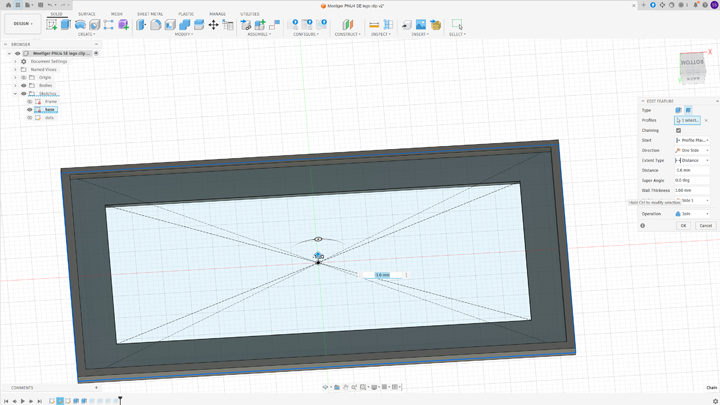Open the Data Panel grid icon

pyautogui.click(x=18, y=5)
